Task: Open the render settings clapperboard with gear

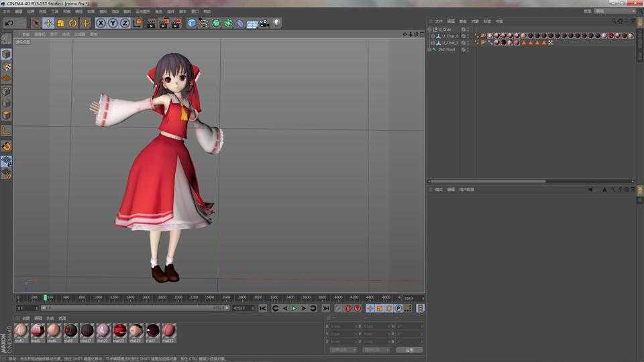Action: [x=176, y=23]
